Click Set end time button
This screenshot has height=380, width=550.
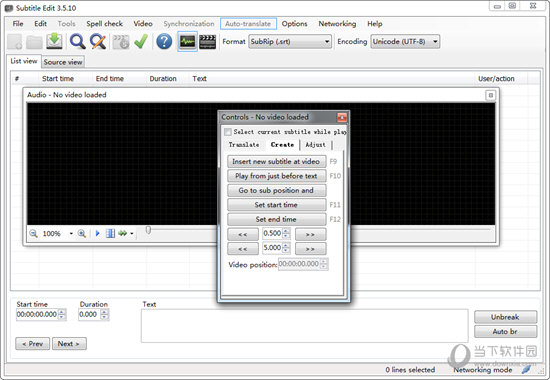click(276, 219)
